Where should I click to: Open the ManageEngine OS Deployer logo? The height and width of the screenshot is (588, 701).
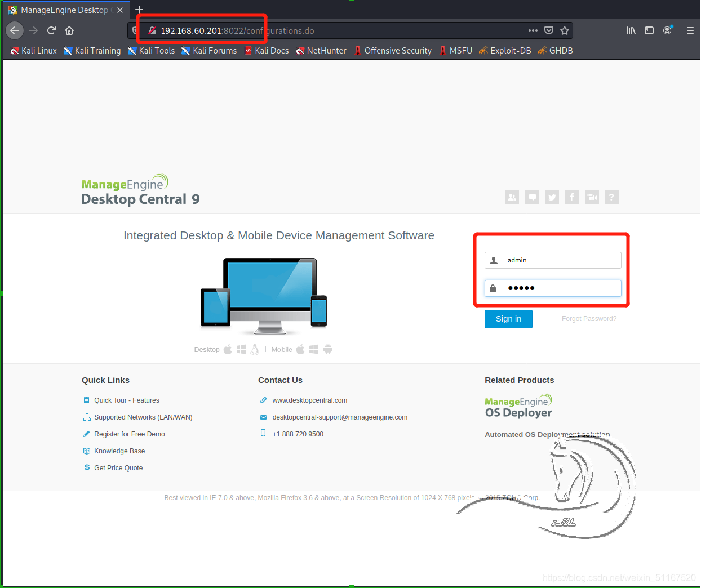point(518,407)
